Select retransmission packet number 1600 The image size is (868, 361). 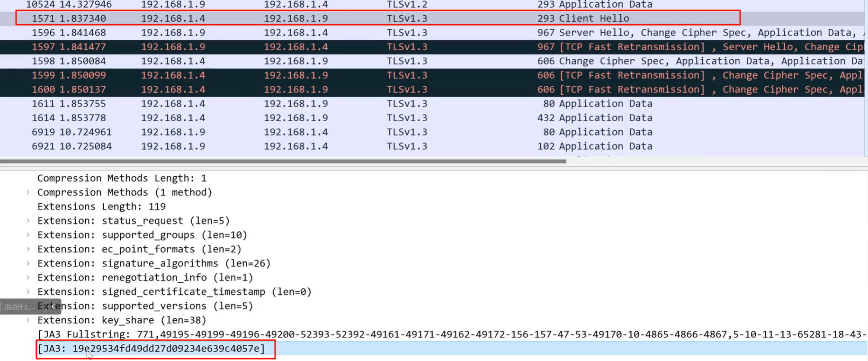tap(432, 90)
